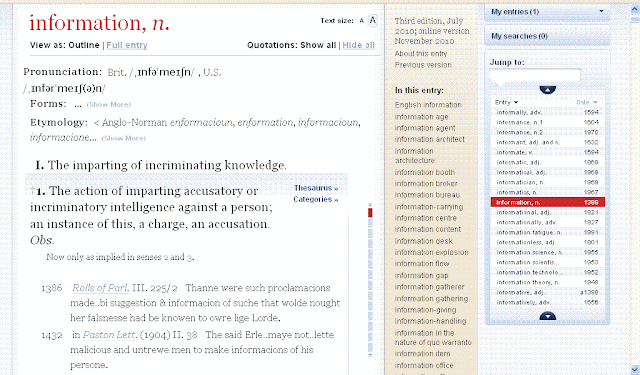Jump to information-handling
Screen dimensions: 640x375
430,322
